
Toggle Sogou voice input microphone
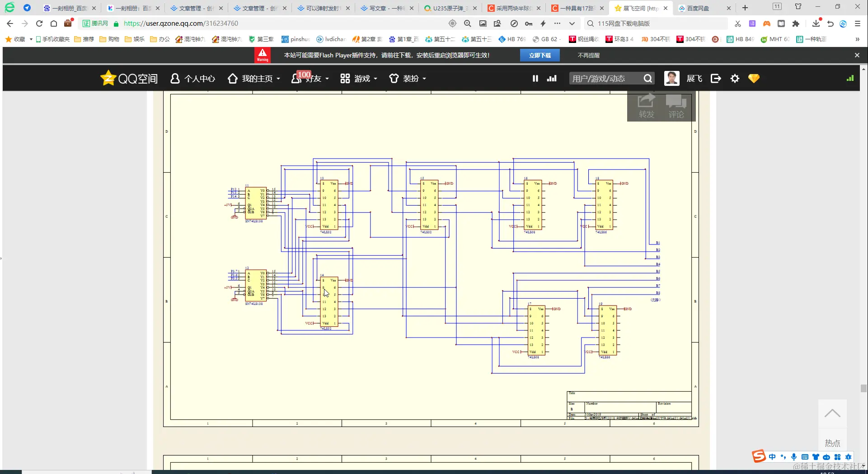point(794,457)
